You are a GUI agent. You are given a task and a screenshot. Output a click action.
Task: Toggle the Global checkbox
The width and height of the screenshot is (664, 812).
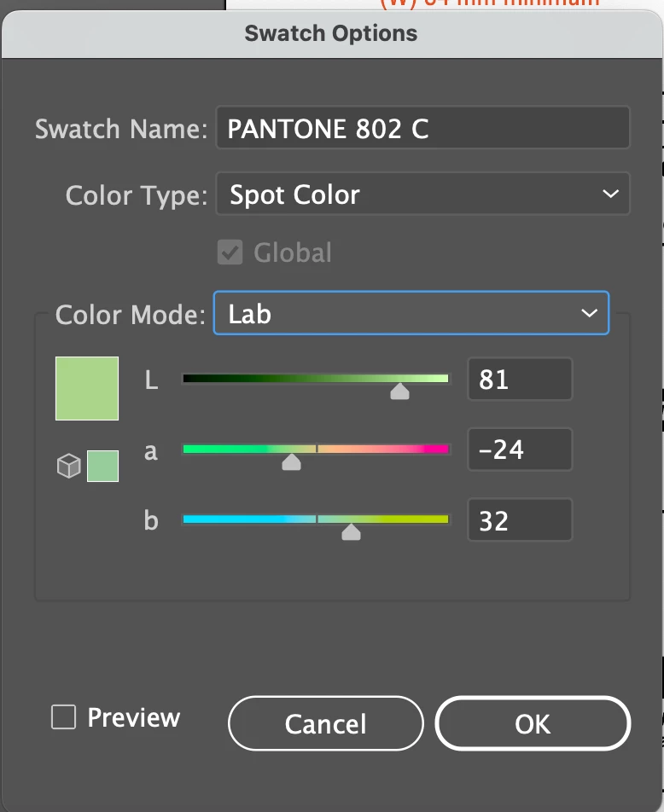(x=230, y=252)
